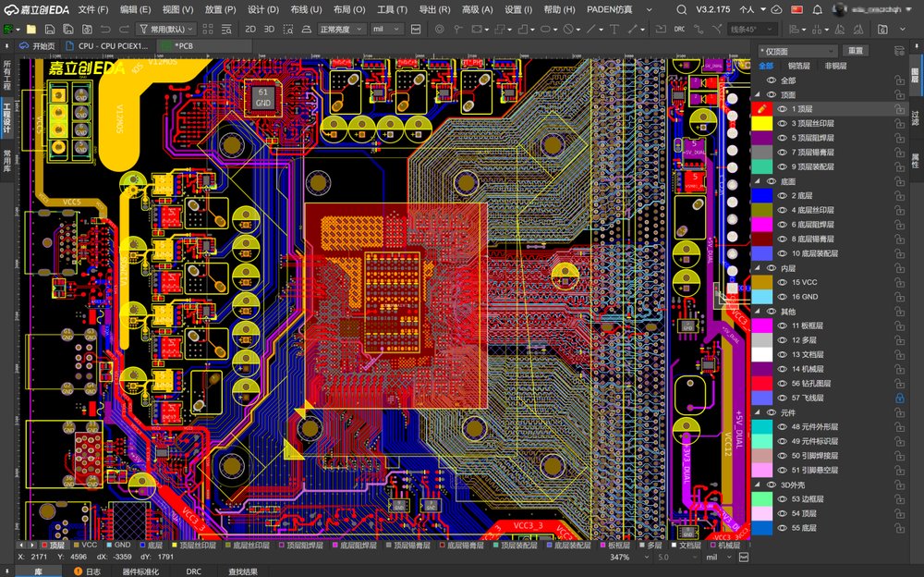Click the Save icon in toolbar
Viewport: 924px width, 577px height.
click(x=50, y=29)
